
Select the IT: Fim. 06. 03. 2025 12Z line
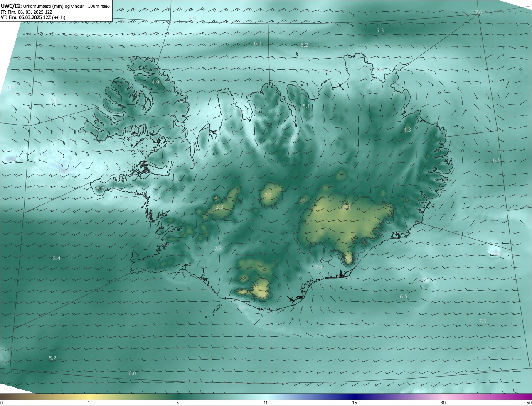(27, 12)
